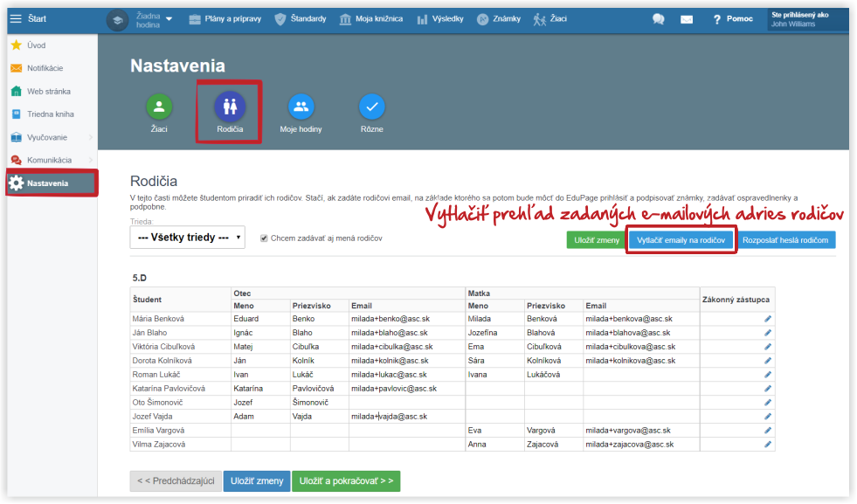
Task: Open the Štandardy menu
Action: coord(300,19)
